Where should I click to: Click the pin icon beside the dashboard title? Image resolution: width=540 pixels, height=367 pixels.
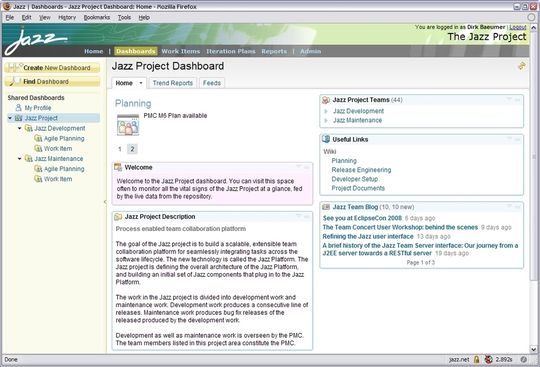pyautogui.click(x=522, y=66)
